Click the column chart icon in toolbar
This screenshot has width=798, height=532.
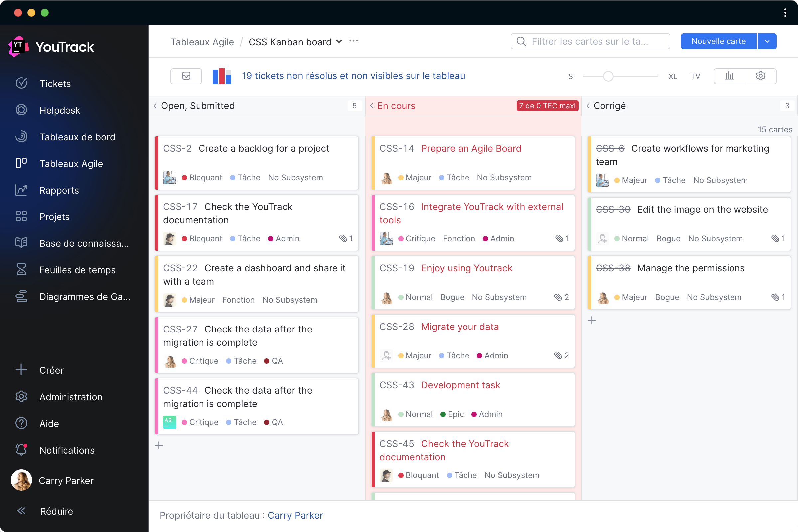click(x=730, y=76)
